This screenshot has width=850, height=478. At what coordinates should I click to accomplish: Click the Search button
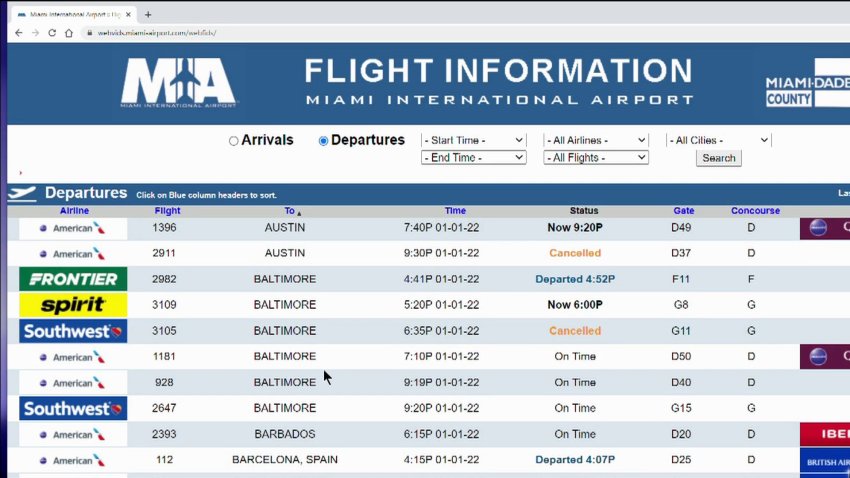click(x=719, y=158)
